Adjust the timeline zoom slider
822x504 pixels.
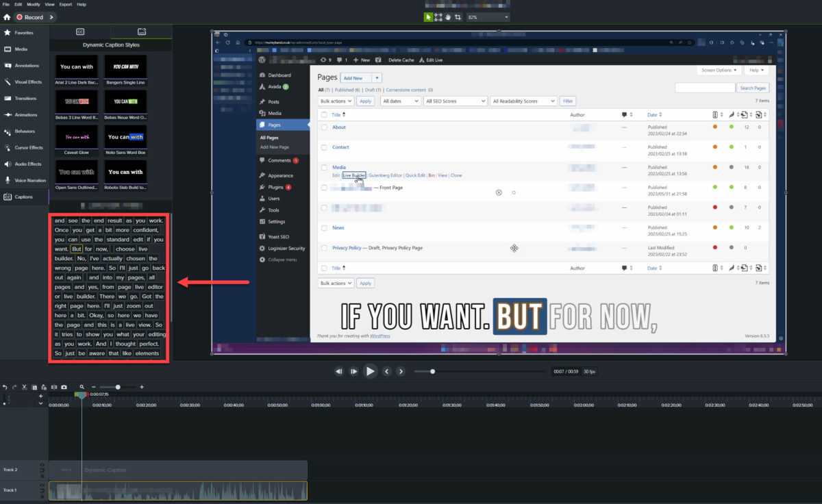click(117, 386)
